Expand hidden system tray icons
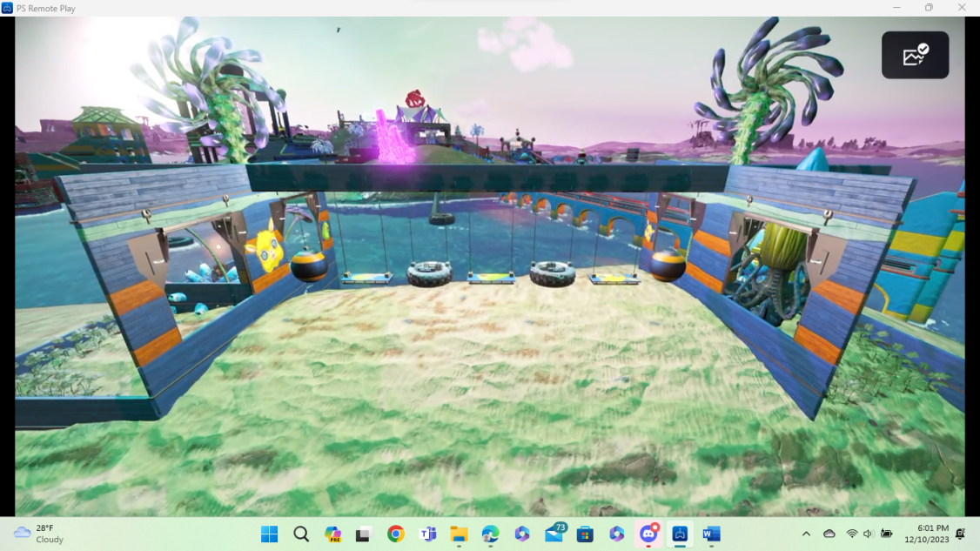This screenshot has height=551, width=980. tap(806, 534)
